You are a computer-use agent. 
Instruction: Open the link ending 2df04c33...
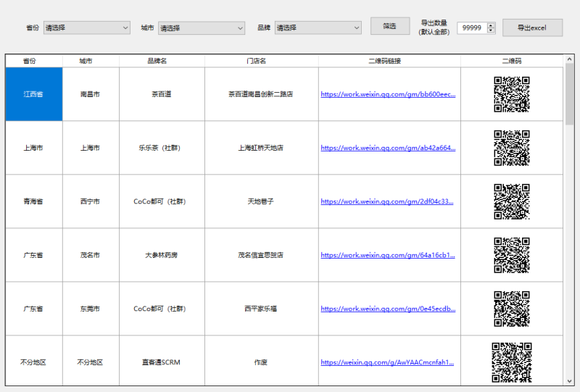tap(387, 201)
